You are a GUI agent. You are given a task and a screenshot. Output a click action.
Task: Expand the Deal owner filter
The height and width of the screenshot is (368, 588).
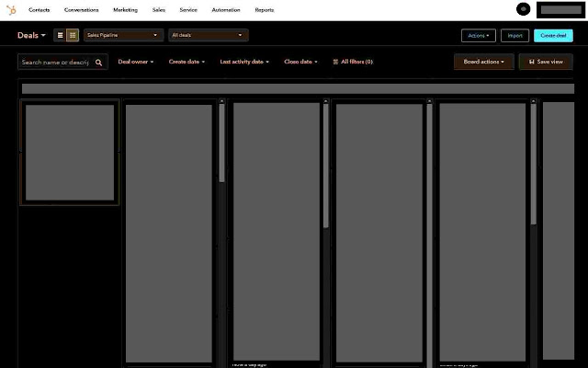(136, 62)
